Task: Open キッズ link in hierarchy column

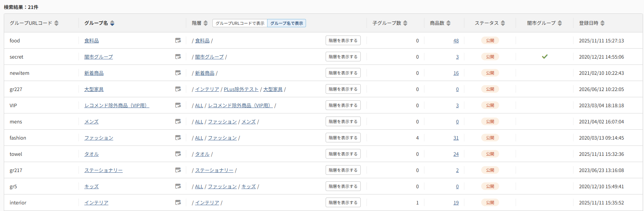Action: coord(249,187)
